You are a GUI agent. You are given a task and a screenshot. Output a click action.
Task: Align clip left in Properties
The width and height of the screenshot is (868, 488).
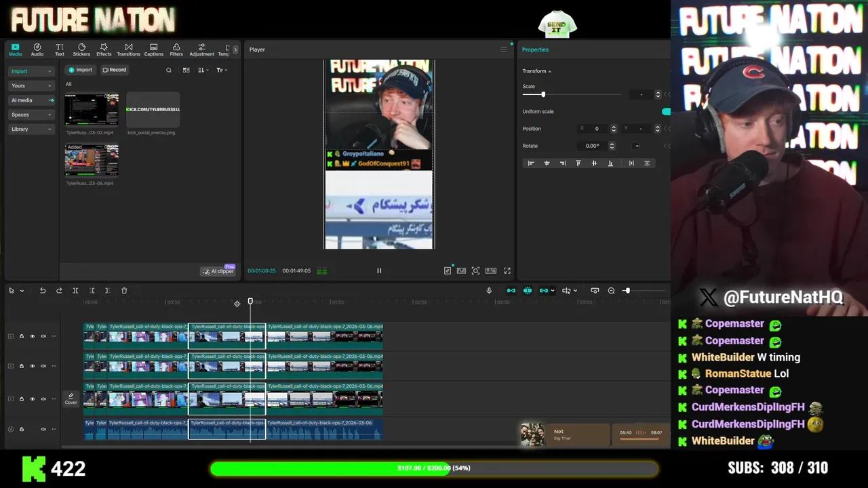point(531,163)
